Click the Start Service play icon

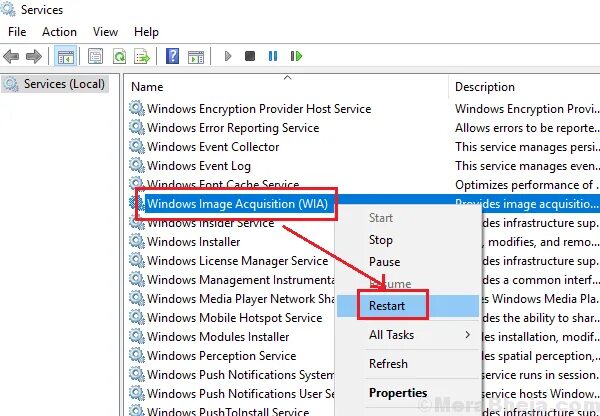pyautogui.click(x=228, y=57)
